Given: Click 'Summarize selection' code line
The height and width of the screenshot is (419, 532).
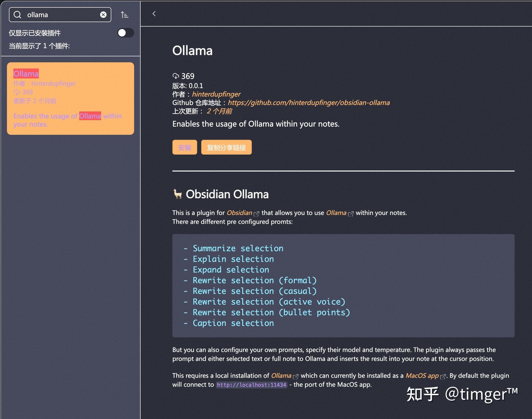Looking at the screenshot, I should tap(238, 248).
